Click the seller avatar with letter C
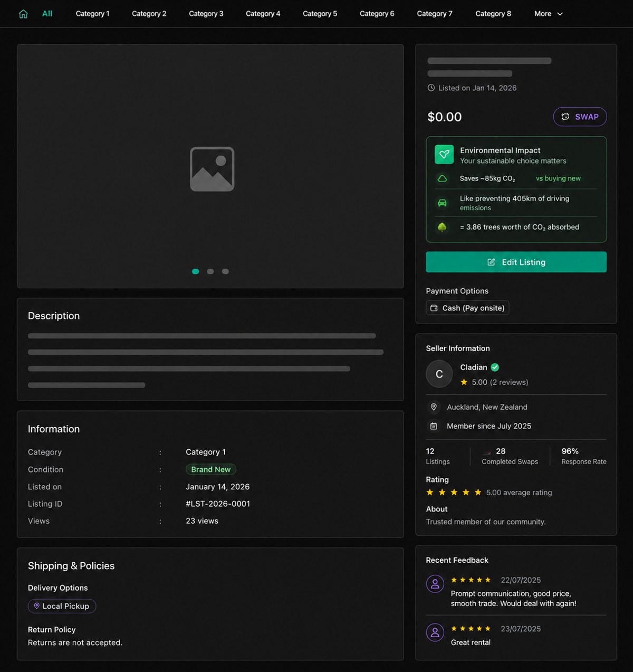Screen dimensions: 633x672 pyautogui.click(x=439, y=374)
